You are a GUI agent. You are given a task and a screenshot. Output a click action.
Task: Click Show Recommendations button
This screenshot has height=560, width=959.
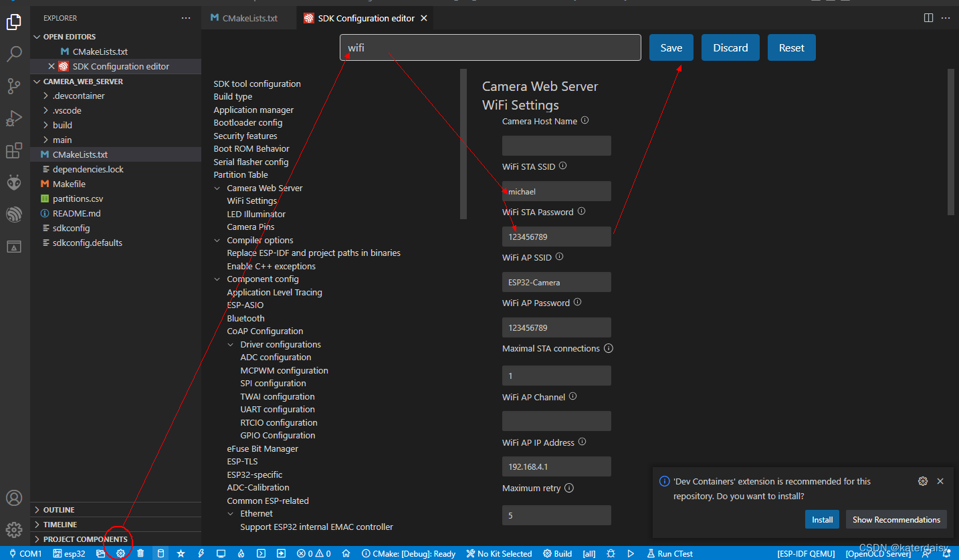click(x=896, y=519)
